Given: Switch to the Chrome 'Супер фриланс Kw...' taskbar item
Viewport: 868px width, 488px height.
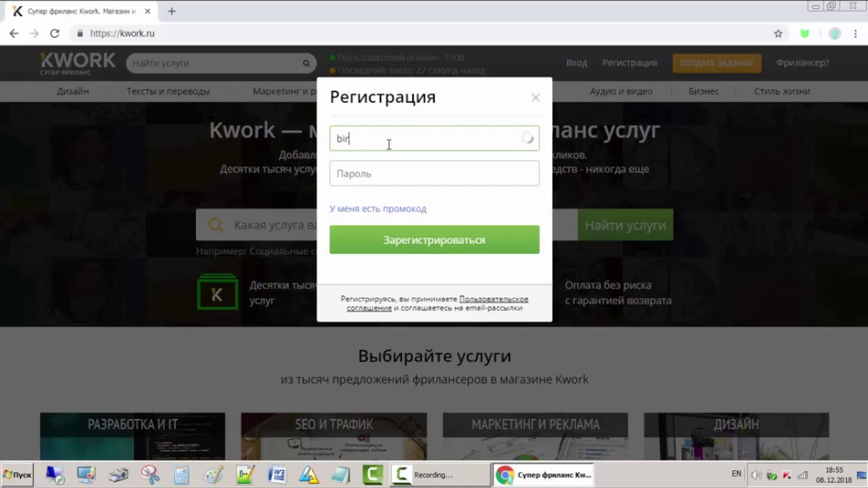Looking at the screenshot, I should pos(544,475).
